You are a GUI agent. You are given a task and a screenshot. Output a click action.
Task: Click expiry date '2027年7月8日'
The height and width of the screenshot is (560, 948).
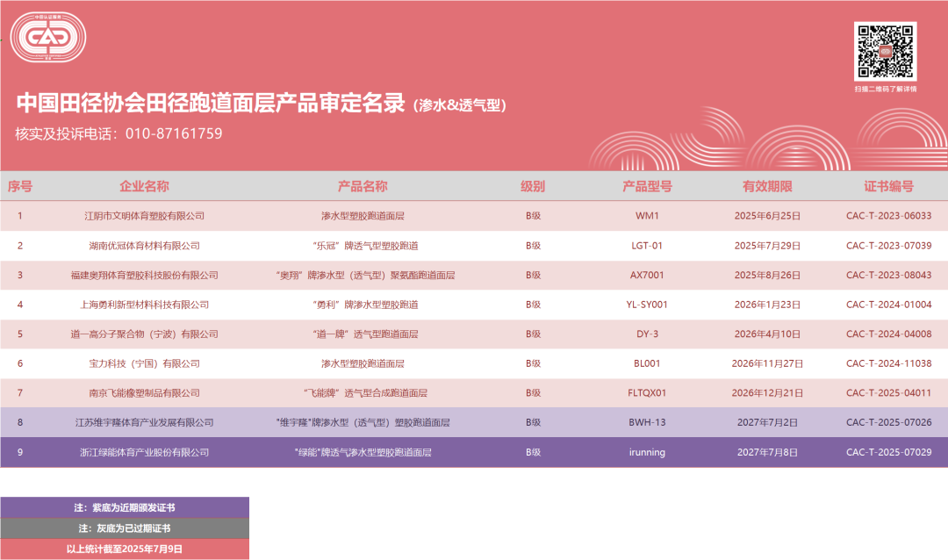pyautogui.click(x=767, y=452)
